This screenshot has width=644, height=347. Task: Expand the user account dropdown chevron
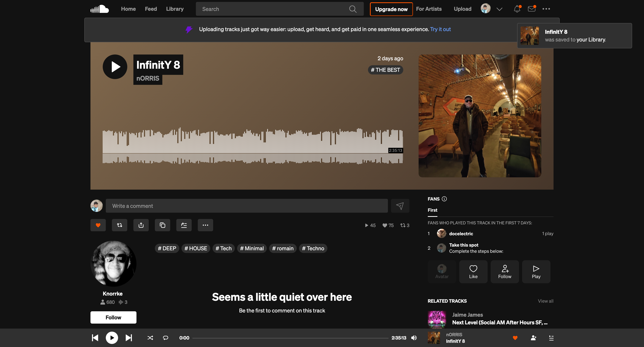click(x=499, y=9)
